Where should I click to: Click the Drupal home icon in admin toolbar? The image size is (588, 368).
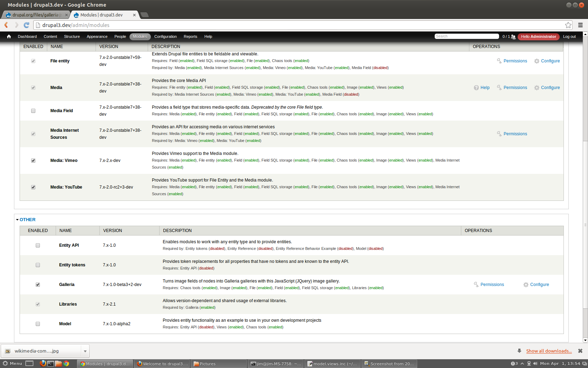[x=9, y=36]
